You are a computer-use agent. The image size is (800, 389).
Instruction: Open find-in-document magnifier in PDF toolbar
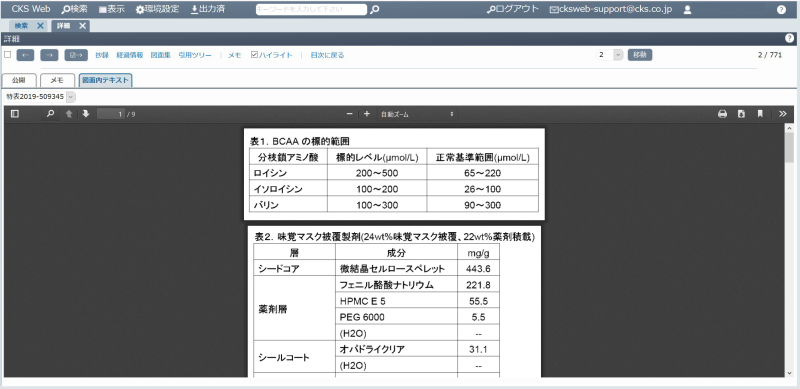point(50,114)
